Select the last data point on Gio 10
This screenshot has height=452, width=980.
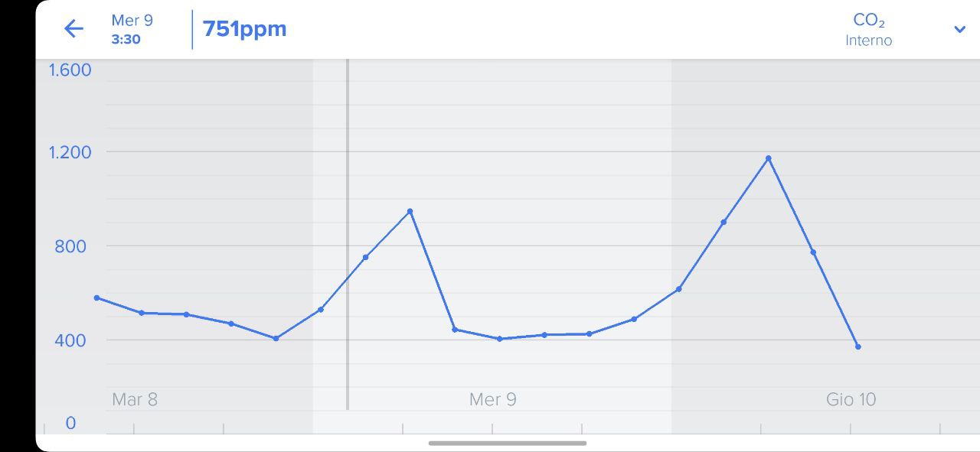(x=857, y=347)
